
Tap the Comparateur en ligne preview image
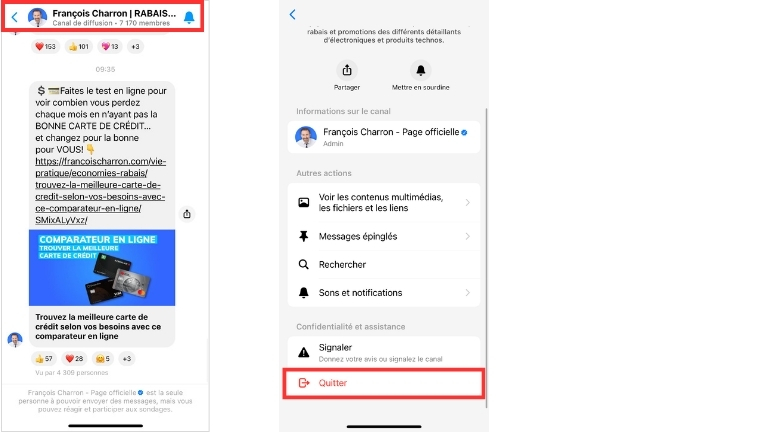102,267
